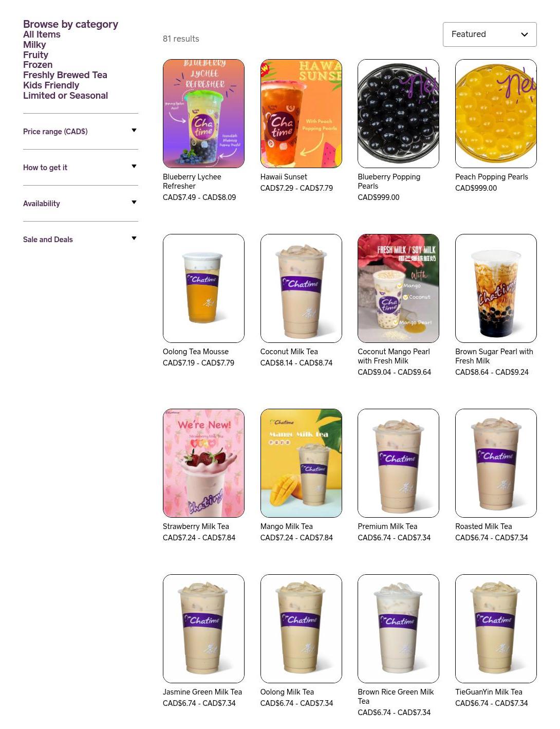Select the Fruity category
The height and width of the screenshot is (729, 560).
tap(35, 55)
